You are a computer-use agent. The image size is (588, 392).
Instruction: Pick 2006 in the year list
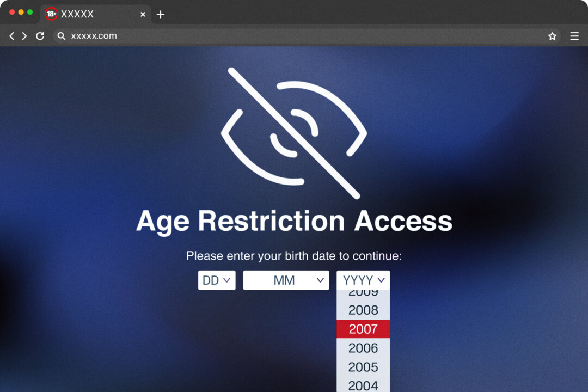(363, 348)
